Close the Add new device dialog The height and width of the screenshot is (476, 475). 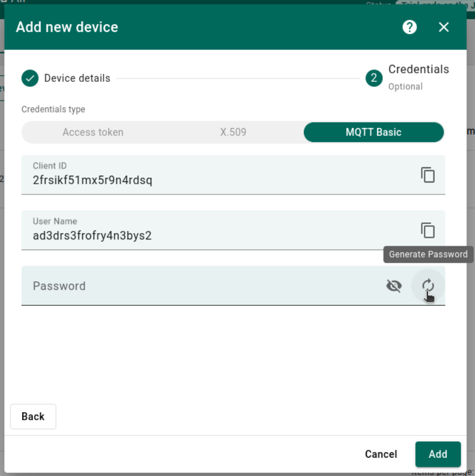point(444,27)
